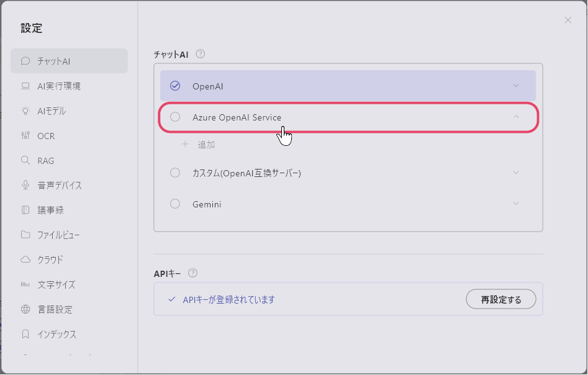588x375 pixels.
Task: Select Azure OpenAI Service as chat AI
Action: tap(174, 117)
